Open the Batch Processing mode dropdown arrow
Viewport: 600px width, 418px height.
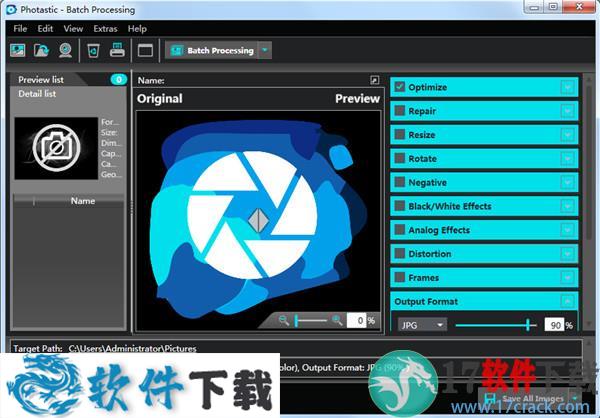tap(265, 50)
